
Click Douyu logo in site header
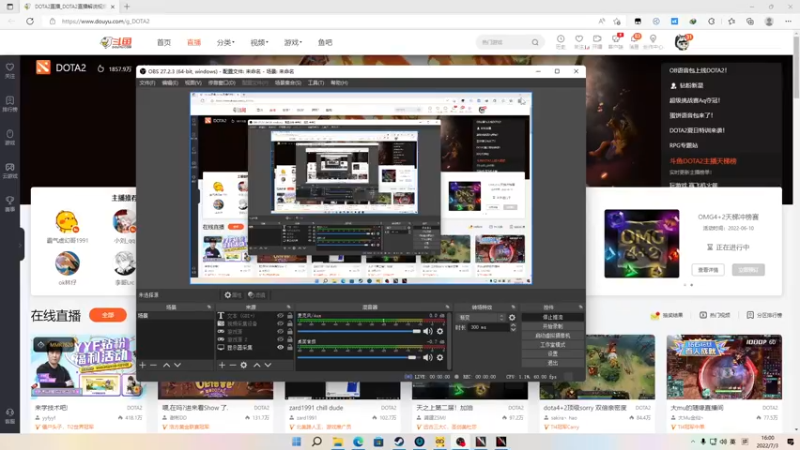coord(116,42)
